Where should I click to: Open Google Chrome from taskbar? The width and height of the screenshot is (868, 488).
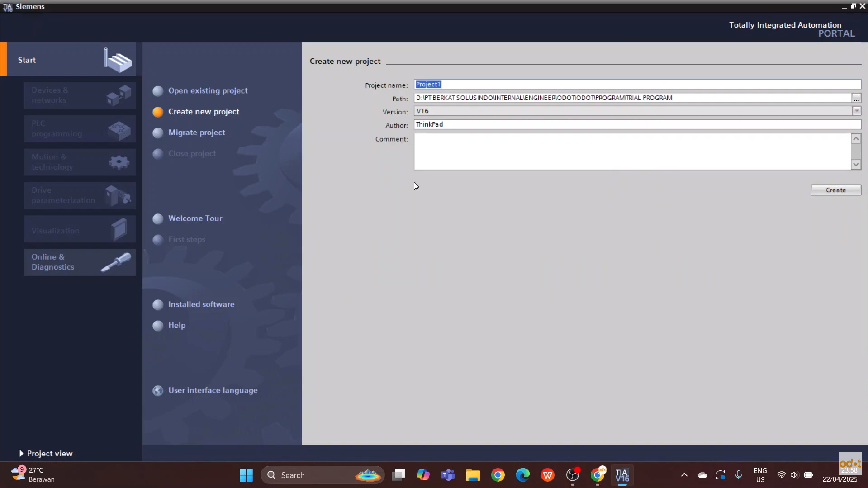coord(498,475)
